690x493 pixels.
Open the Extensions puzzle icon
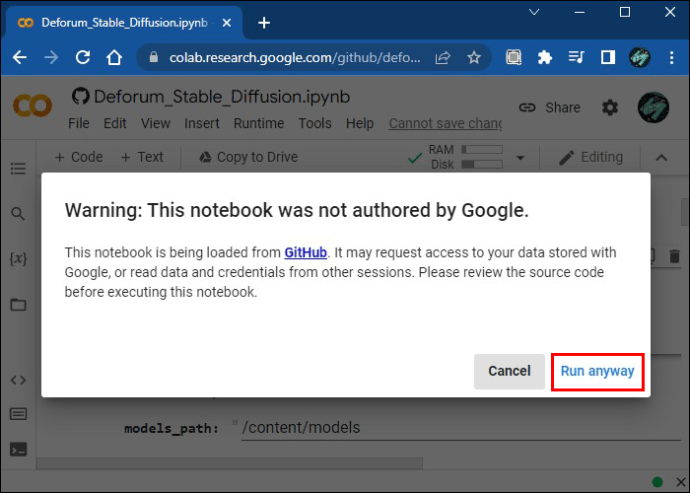545,58
